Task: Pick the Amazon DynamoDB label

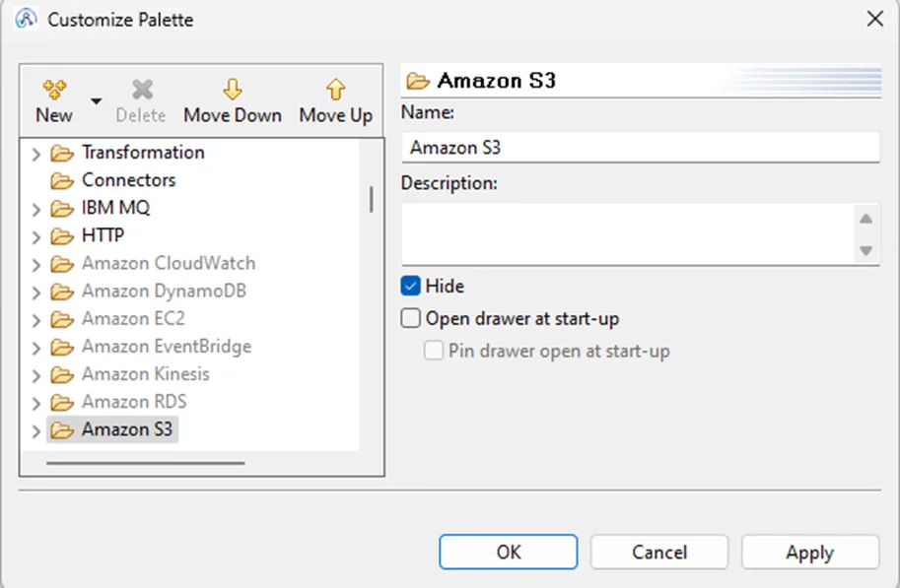Action: point(165,291)
